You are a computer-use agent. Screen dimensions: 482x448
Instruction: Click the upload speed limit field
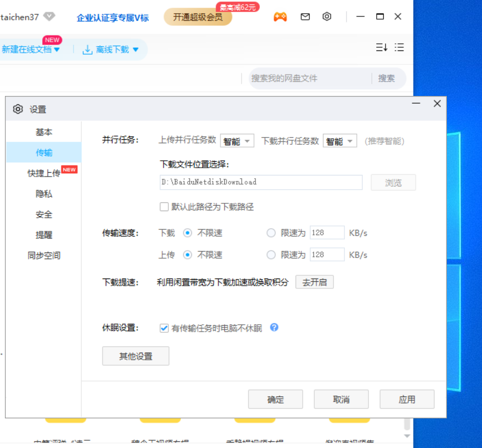tap(327, 254)
